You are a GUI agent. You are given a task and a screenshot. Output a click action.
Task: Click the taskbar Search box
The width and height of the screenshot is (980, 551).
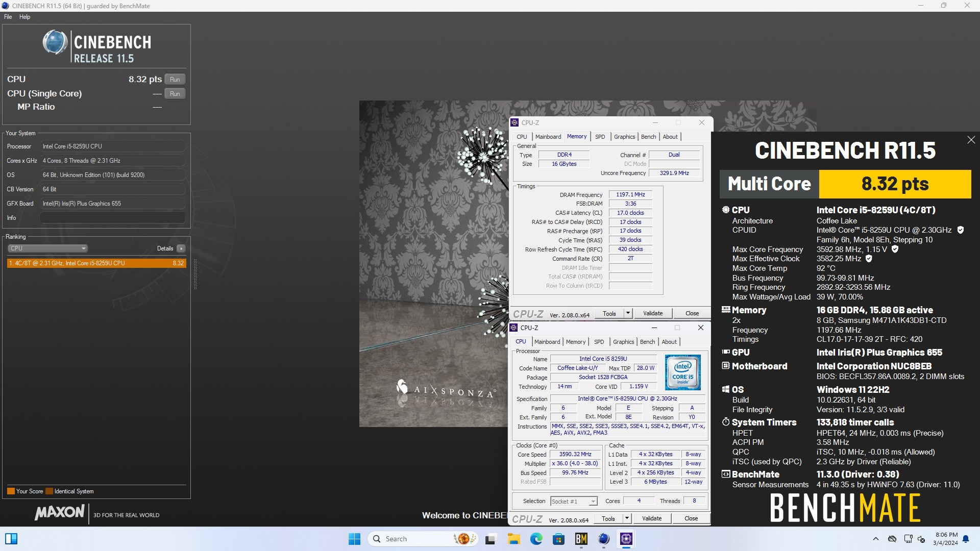click(x=423, y=539)
